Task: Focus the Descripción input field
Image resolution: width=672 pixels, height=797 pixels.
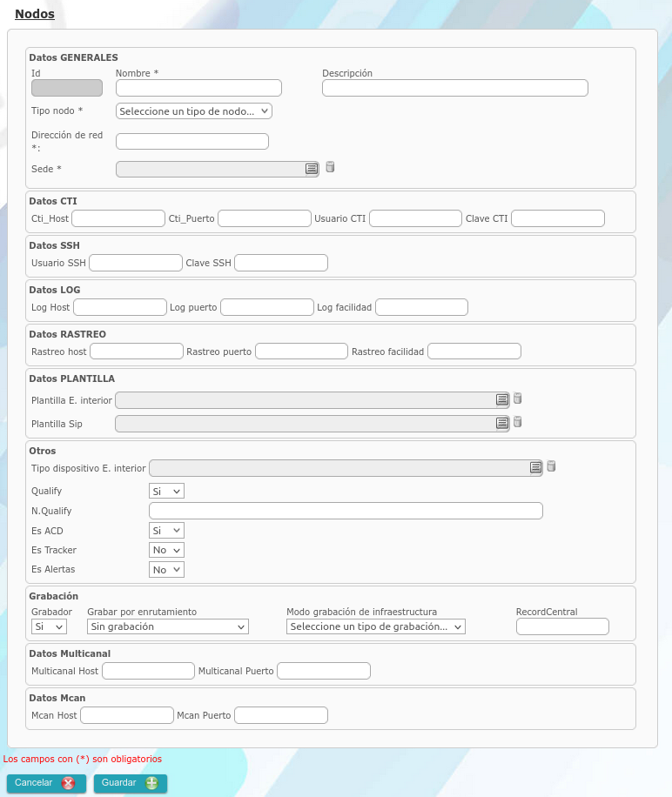Action: tap(455, 88)
